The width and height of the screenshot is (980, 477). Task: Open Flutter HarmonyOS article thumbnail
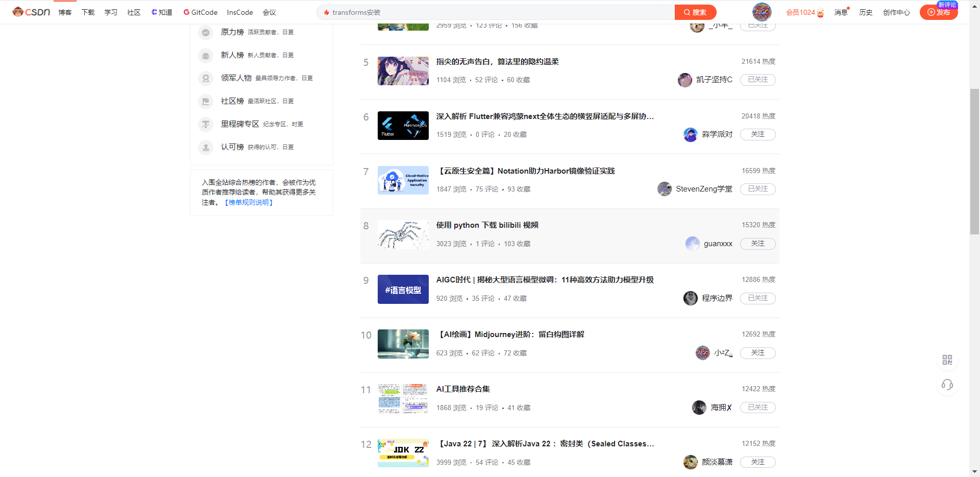pos(403,126)
